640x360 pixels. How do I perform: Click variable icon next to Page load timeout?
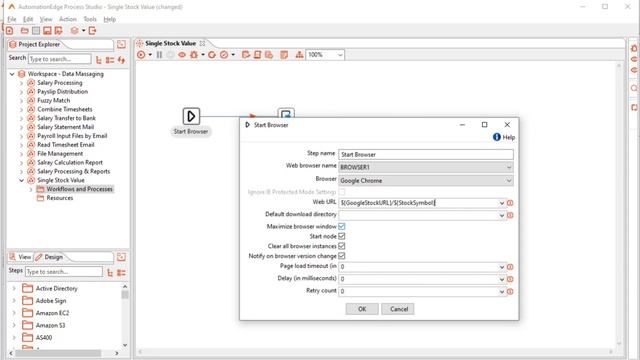point(510,267)
